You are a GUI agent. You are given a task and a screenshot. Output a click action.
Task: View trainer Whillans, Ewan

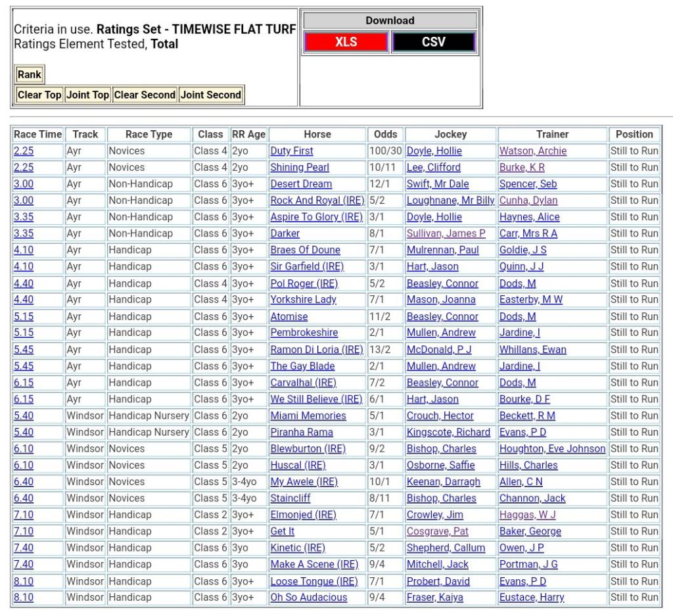532,350
